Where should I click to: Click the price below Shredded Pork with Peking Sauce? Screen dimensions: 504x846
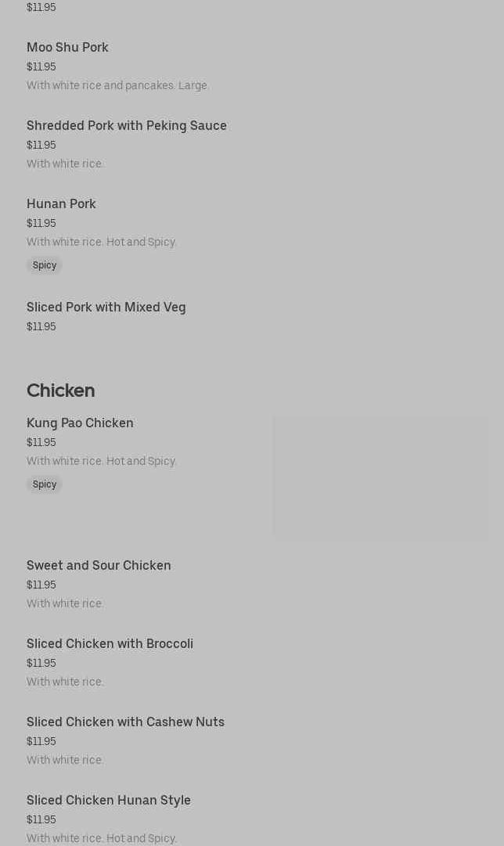41,146
